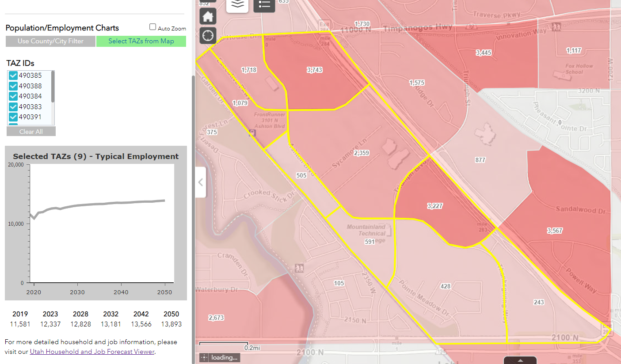Click the TAZ IDs list scrollbar
The height and width of the screenshot is (364, 621).
click(53, 87)
